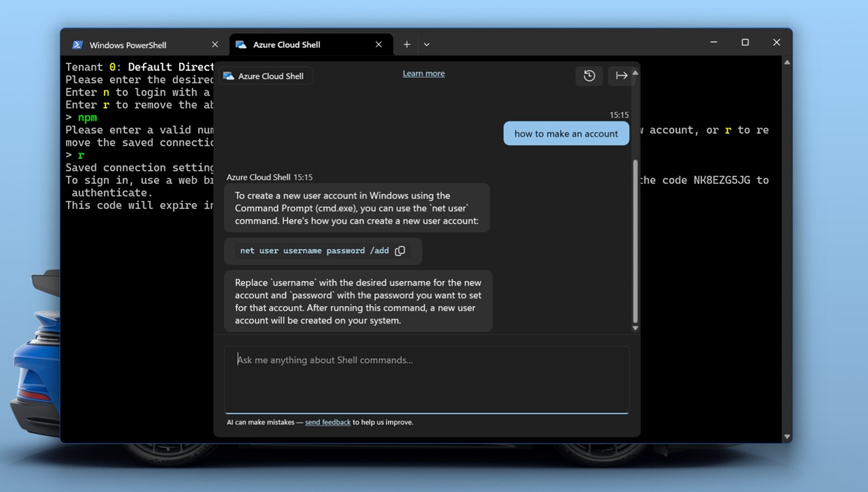Screen dimensions: 868x492
Task: Open the Learn more link
Action: (424, 73)
